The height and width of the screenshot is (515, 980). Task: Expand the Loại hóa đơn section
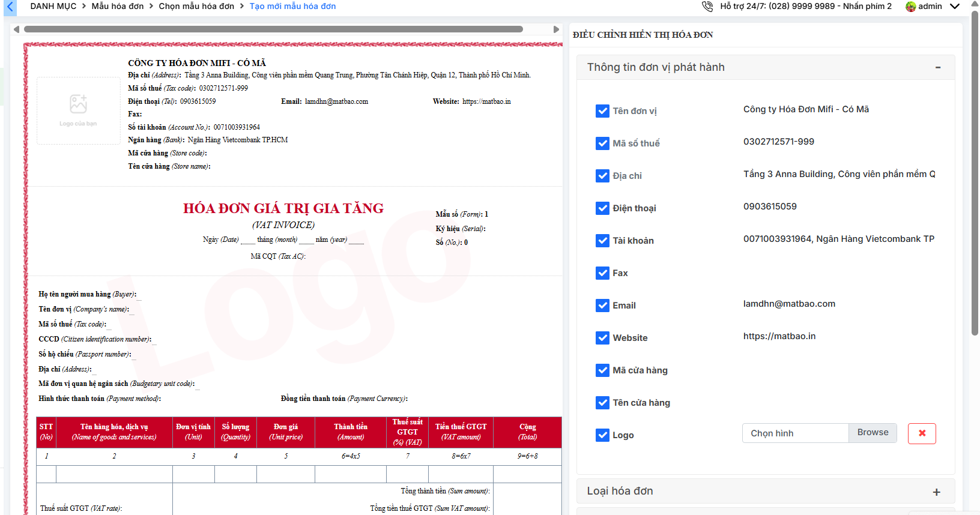point(936,492)
